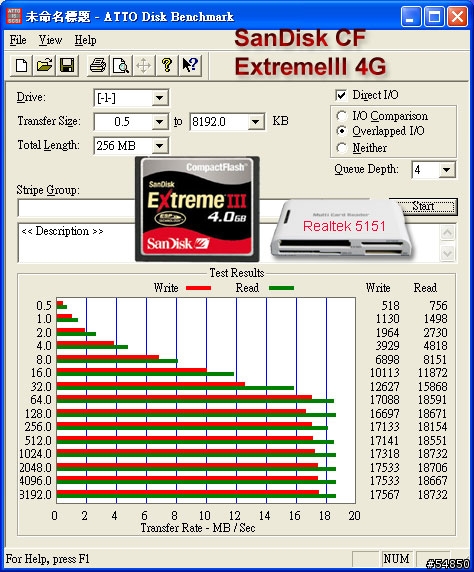Click 'For Help, press F1' status text
This screenshot has width=474, height=572.
48,559
